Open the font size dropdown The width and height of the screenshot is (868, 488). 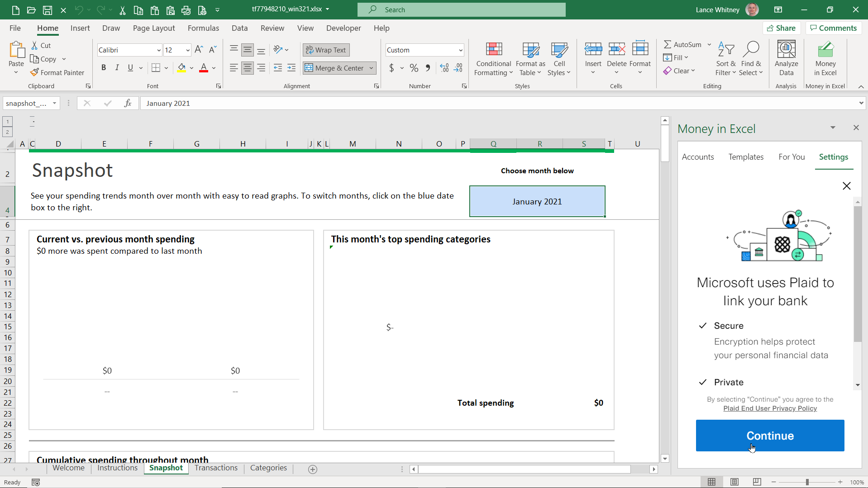pos(188,50)
